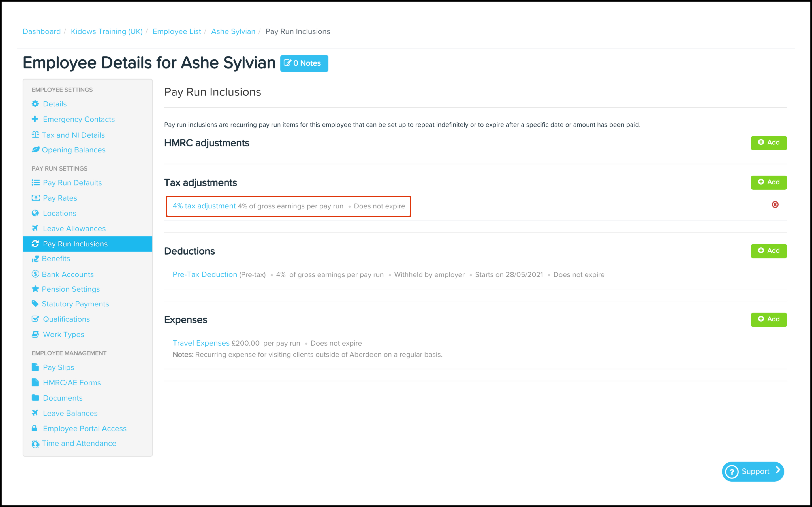
Task: Expand the Support help widget
Action: (x=753, y=472)
